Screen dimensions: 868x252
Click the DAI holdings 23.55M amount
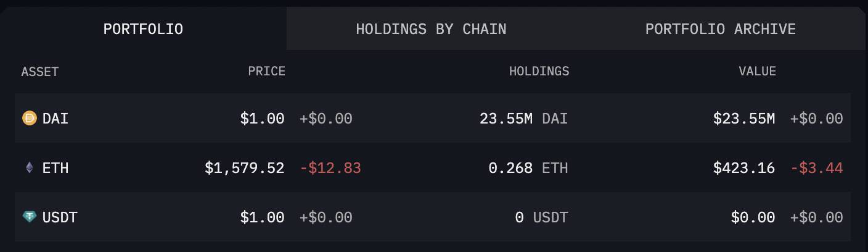(506, 118)
